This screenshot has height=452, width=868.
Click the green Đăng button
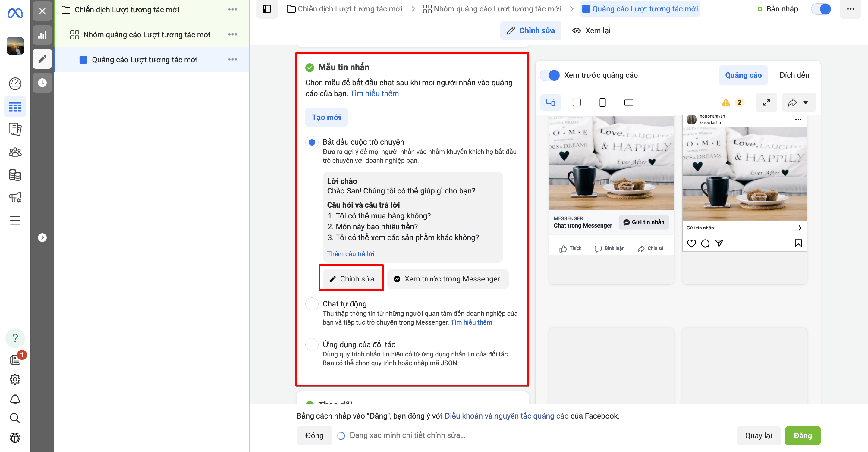tap(802, 435)
